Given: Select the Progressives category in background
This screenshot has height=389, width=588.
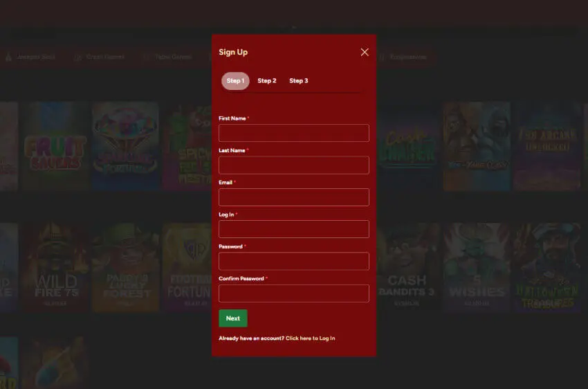Looking at the screenshot, I should pos(403,57).
